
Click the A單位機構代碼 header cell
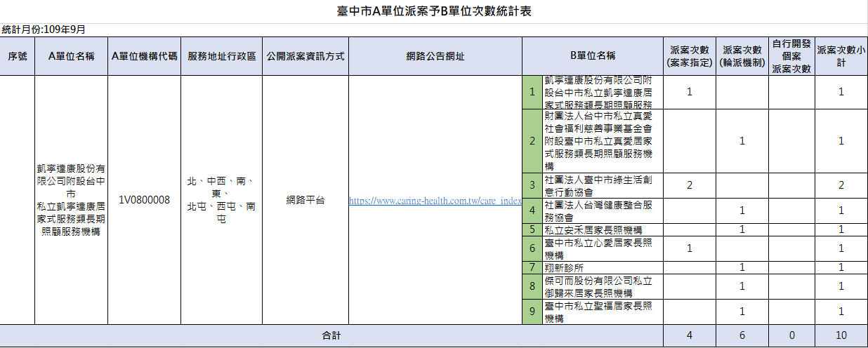click(x=145, y=56)
